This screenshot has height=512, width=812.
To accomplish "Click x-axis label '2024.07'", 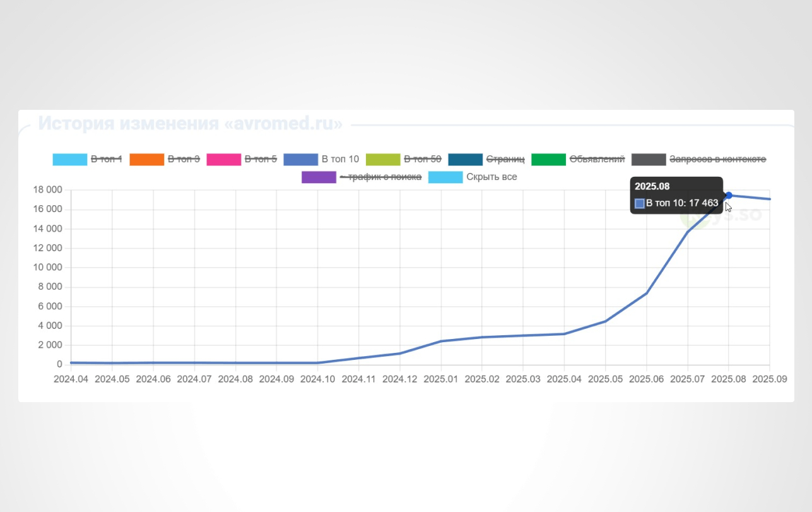I will [x=194, y=379].
